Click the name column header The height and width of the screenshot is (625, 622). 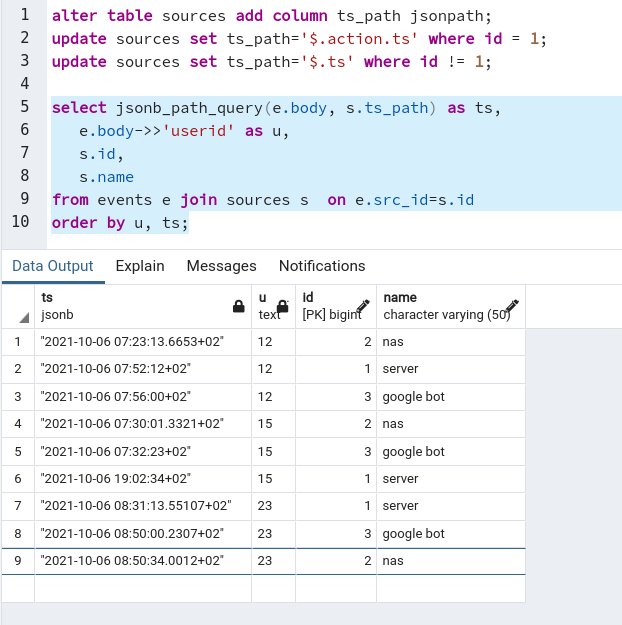coord(440,306)
